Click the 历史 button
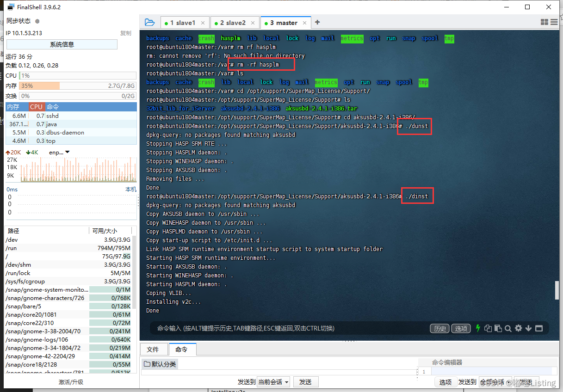The height and width of the screenshot is (392, 563). (x=440, y=328)
